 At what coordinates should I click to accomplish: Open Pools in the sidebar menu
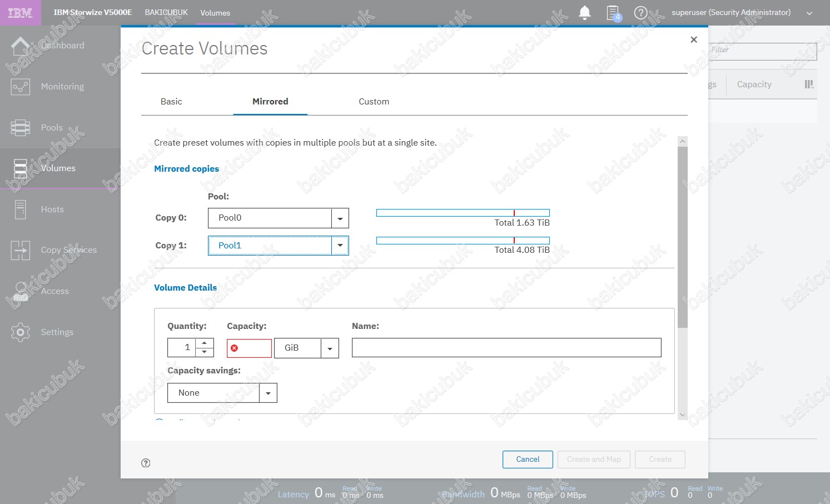pos(52,128)
